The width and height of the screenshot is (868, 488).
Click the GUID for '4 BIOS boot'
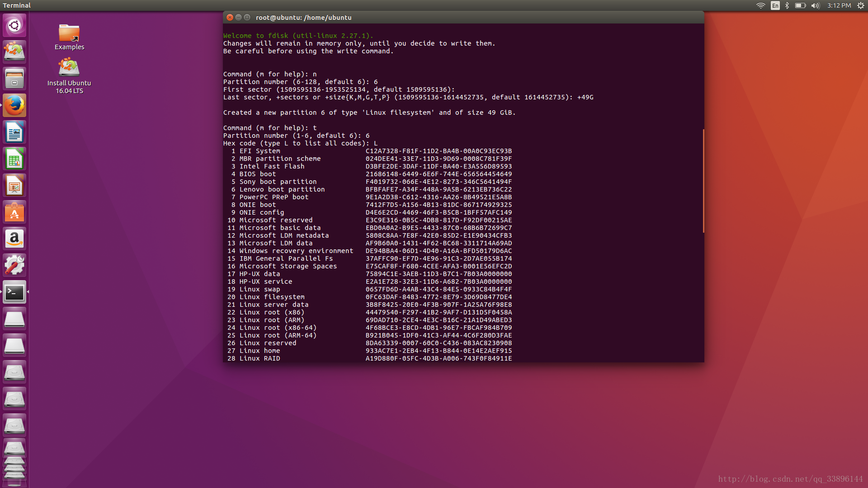point(439,174)
